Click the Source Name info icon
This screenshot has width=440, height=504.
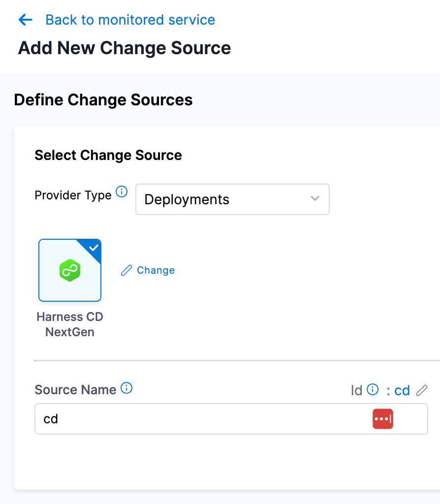[126, 388]
